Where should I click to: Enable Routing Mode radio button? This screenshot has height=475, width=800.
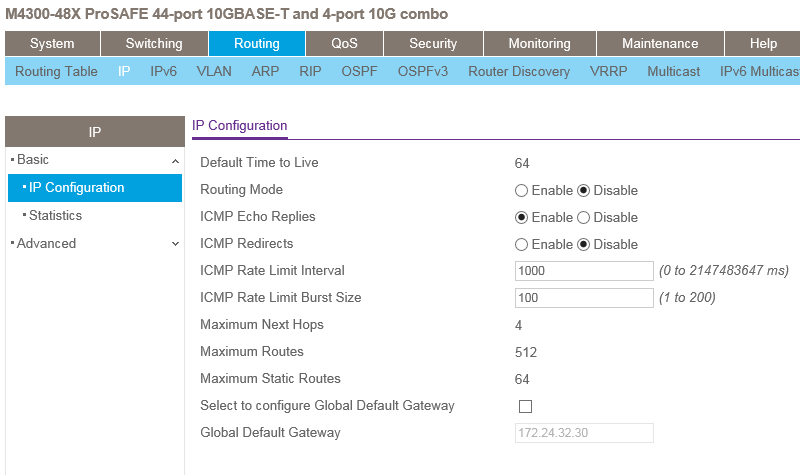[x=521, y=191]
